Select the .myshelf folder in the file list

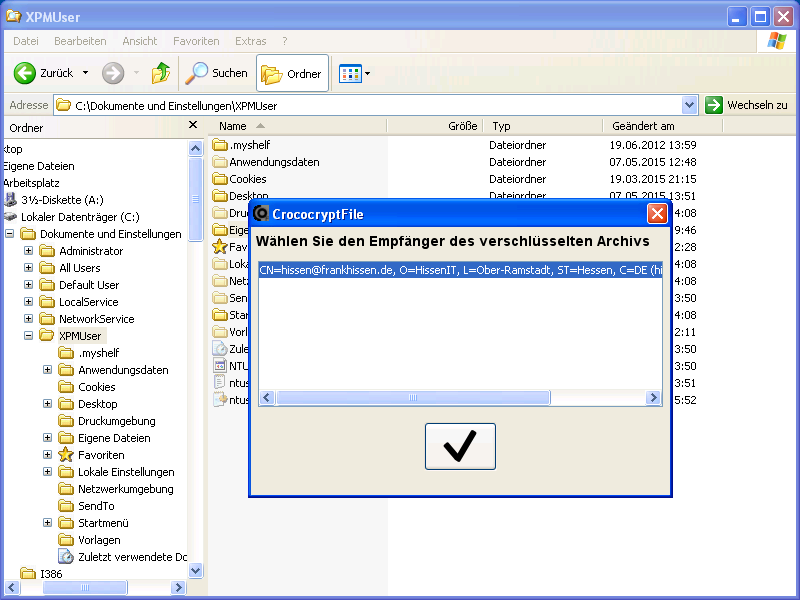(x=241, y=145)
